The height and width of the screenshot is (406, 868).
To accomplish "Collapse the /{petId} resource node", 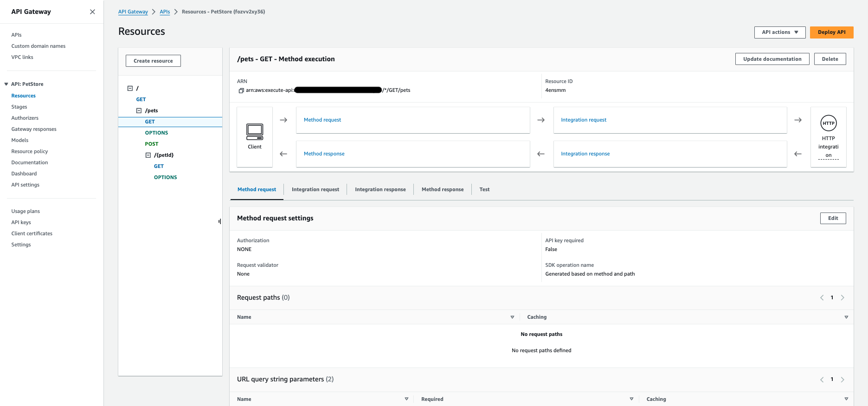I will pos(148,155).
